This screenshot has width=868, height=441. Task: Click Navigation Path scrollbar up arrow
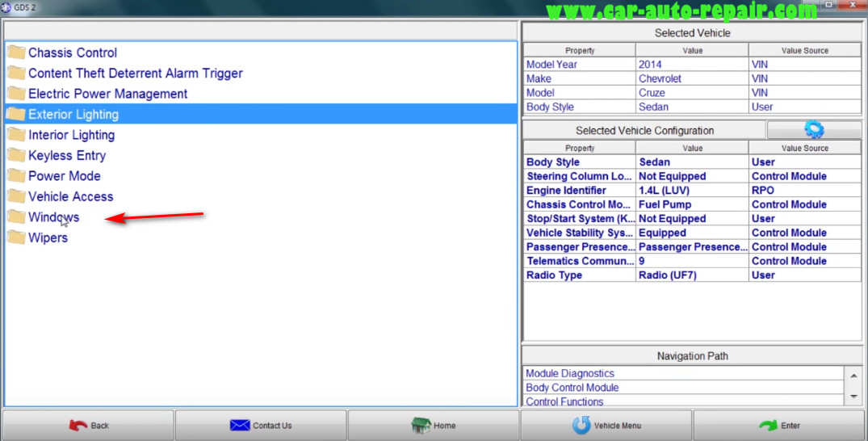click(x=853, y=376)
